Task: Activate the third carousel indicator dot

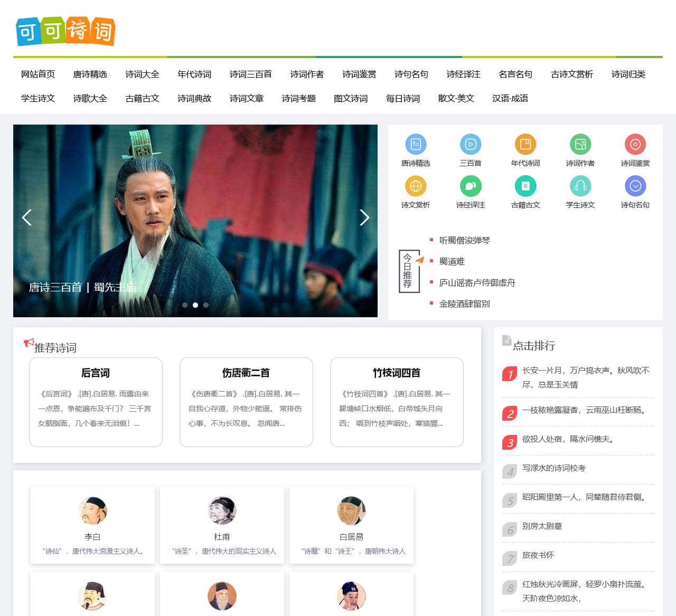Action: [x=205, y=305]
